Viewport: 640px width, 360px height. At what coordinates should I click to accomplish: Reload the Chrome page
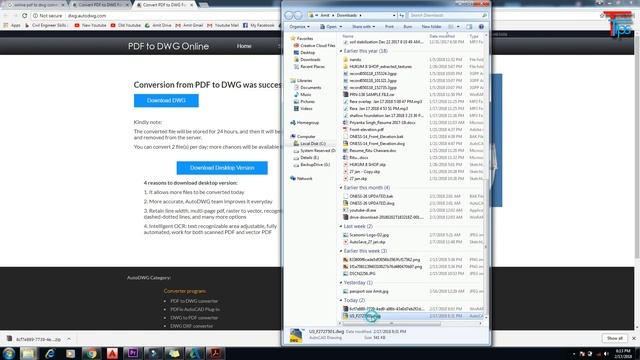point(24,16)
